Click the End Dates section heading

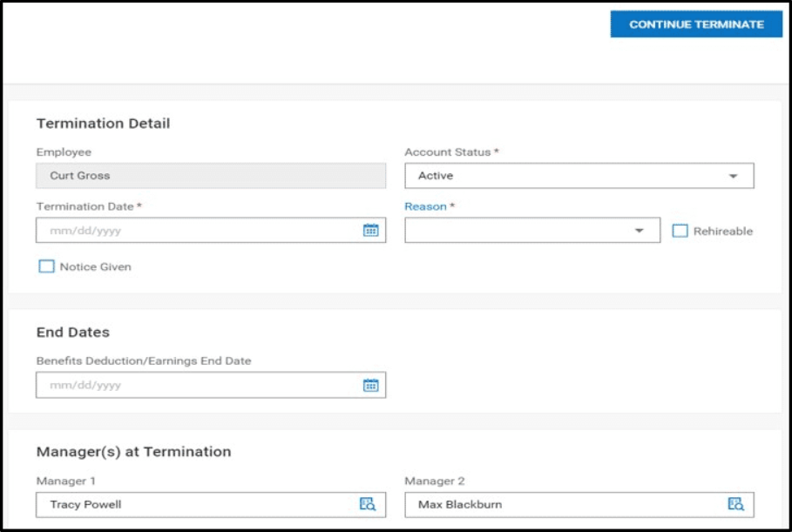pyautogui.click(x=72, y=332)
